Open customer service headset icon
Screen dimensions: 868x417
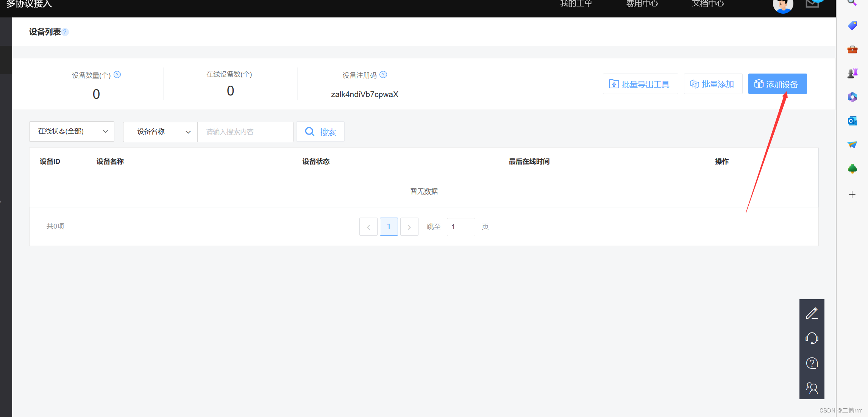pos(812,338)
